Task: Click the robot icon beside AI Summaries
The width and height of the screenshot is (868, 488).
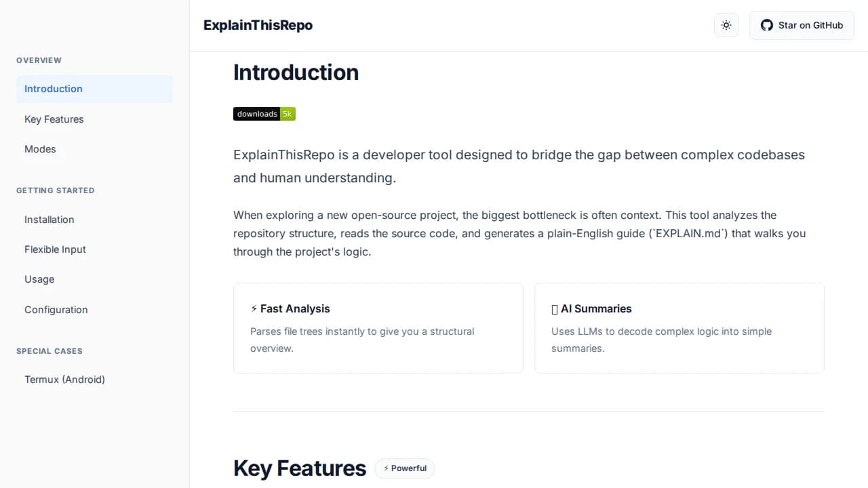Action: coord(555,308)
